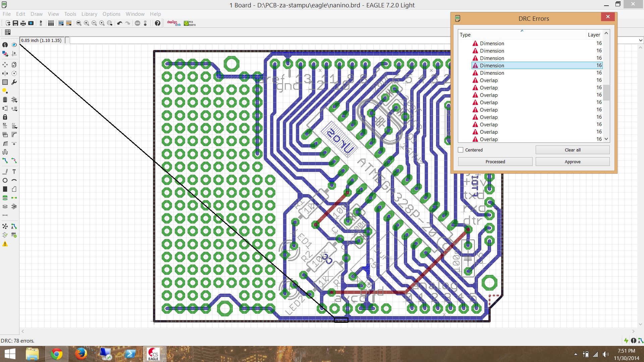644x362 pixels.
Task: Open the View menu in menu bar
Action: [53, 14]
